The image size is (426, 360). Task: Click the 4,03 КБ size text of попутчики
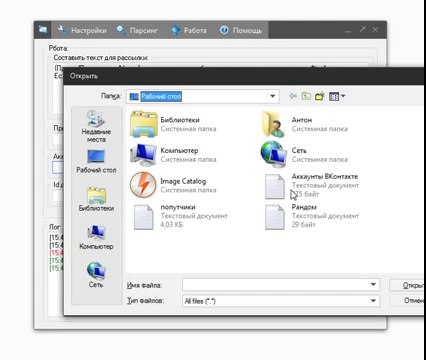171,225
